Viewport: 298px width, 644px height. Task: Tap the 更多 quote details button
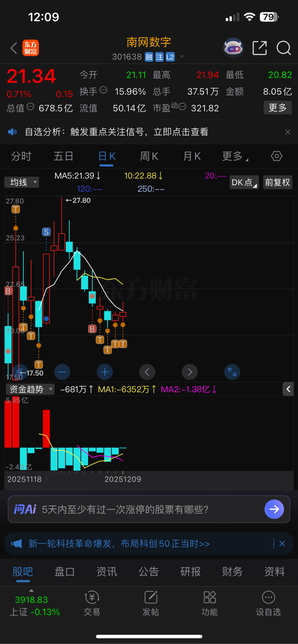click(x=278, y=108)
